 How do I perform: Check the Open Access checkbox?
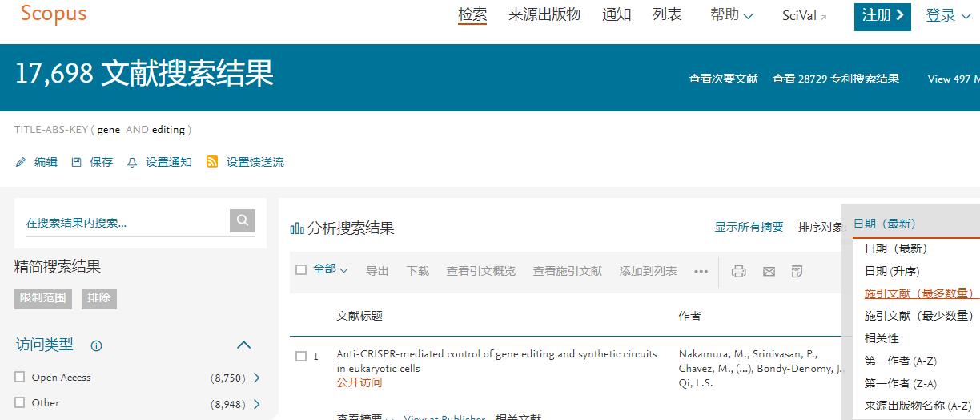click(x=20, y=377)
